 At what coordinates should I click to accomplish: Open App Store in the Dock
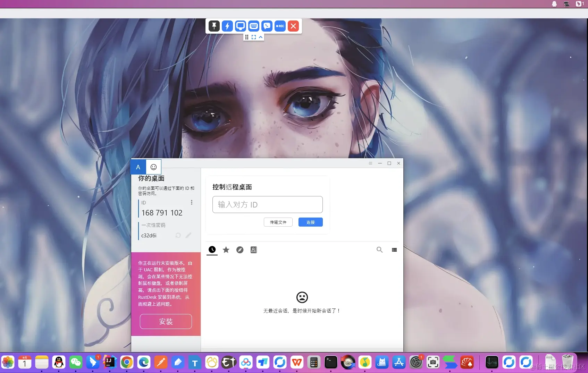(399, 363)
